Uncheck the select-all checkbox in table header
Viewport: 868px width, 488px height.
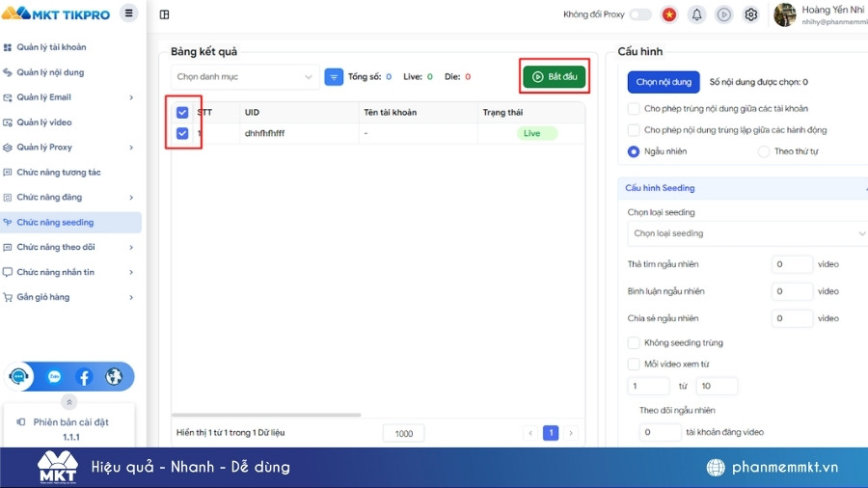coord(182,112)
